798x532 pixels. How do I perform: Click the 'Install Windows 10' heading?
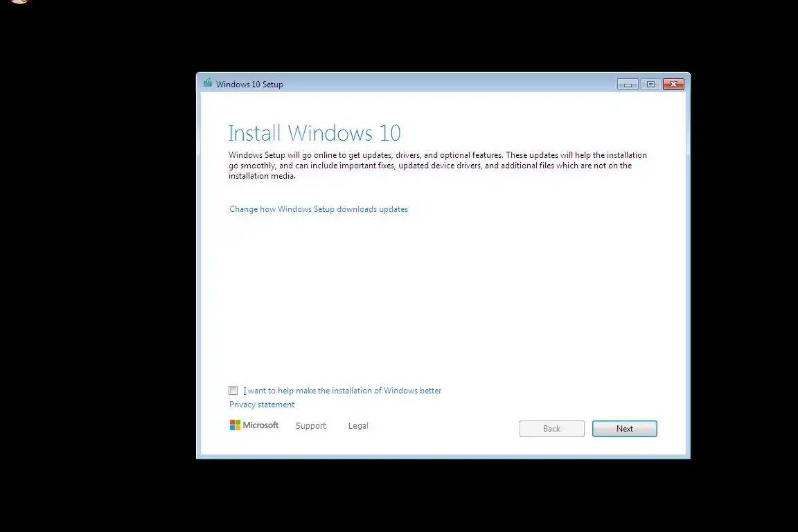tap(314, 134)
